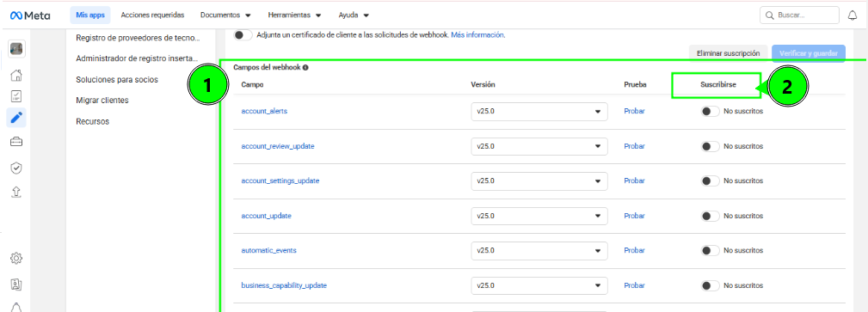Click the Campo column header
This screenshot has width=868, height=312.
pyautogui.click(x=252, y=85)
